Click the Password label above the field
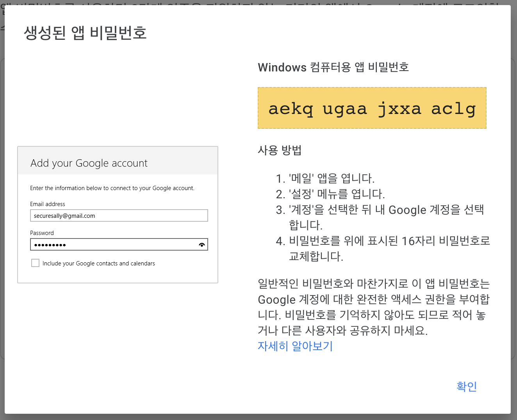Screen dimensions: 517x420 pos(42,233)
